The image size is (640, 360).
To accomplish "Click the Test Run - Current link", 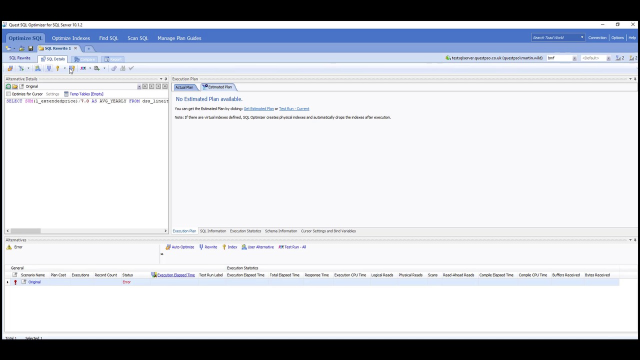I will pos(294,109).
